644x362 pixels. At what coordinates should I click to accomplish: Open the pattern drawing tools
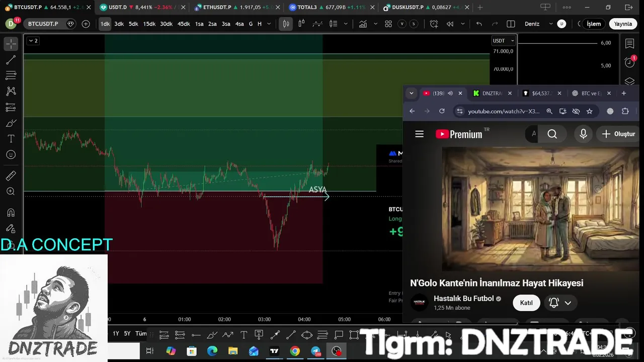[11, 91]
